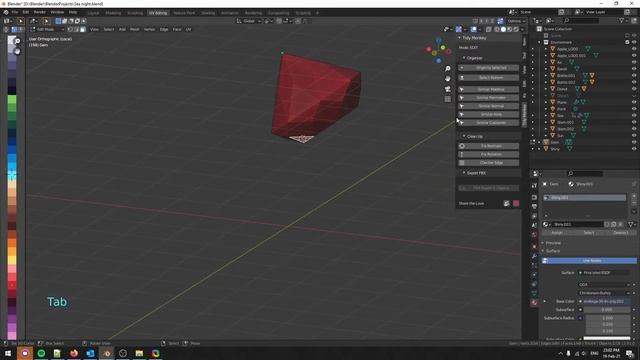Screen dimensions: 640x360
Task: Click the Windows Start button
Action: click(x=8, y=353)
